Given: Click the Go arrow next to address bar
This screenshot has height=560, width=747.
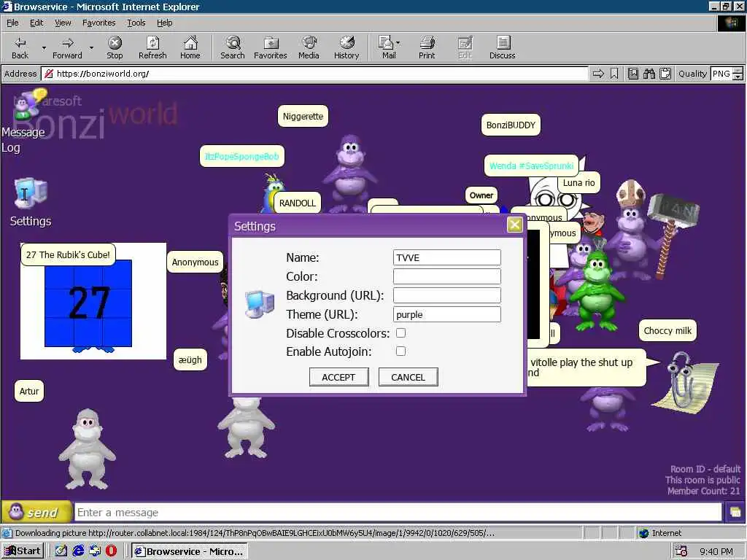Looking at the screenshot, I should click(598, 74).
